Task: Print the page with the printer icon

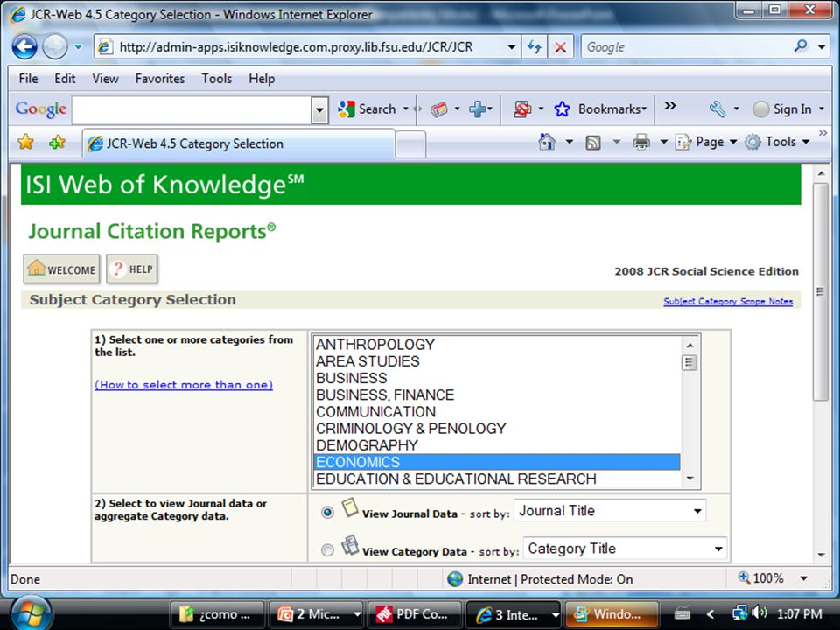Action: click(x=640, y=142)
